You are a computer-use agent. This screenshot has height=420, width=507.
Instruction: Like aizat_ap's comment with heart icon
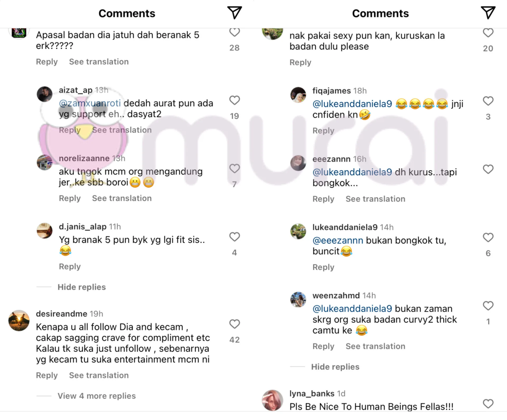click(x=234, y=101)
